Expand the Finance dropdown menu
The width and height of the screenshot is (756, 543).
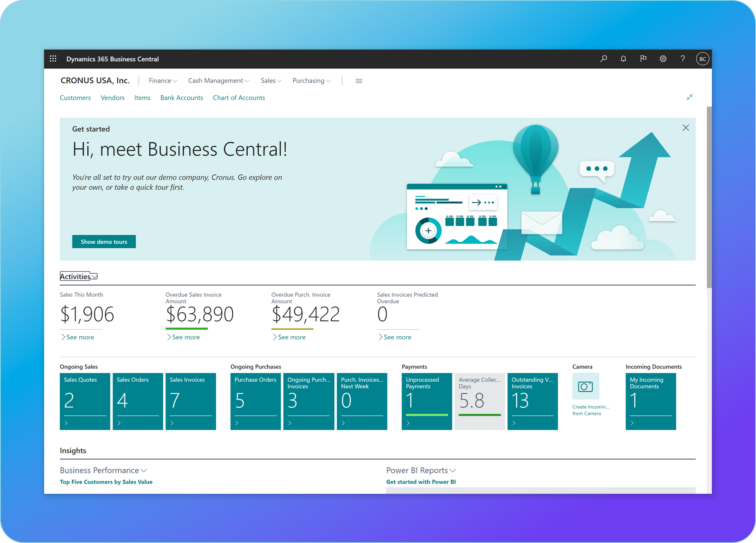point(163,81)
